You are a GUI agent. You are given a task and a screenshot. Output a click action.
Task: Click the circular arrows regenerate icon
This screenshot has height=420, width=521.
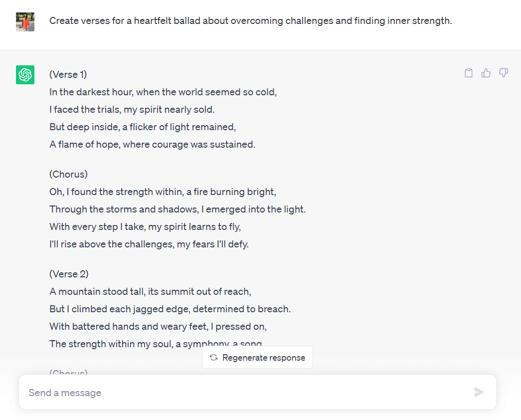click(x=214, y=358)
